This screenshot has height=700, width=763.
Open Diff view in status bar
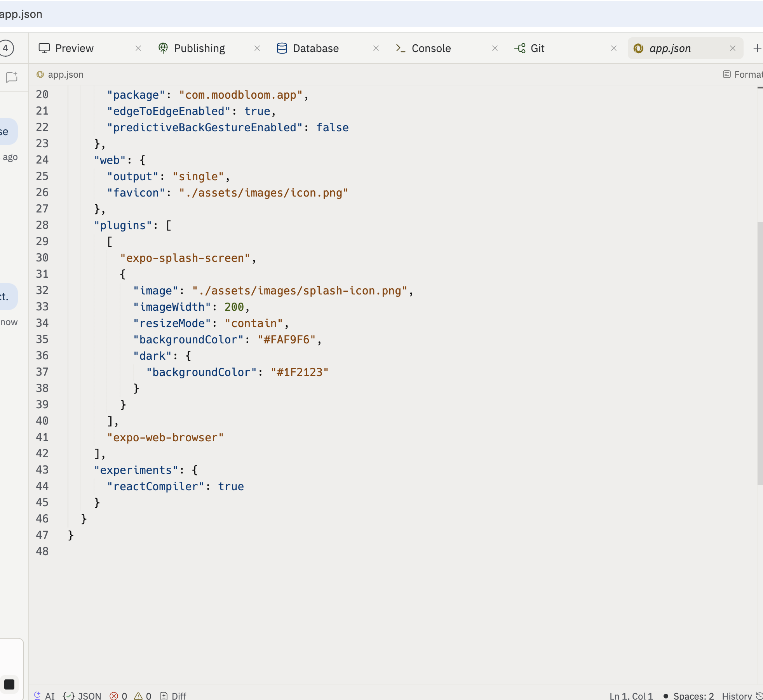click(x=173, y=696)
